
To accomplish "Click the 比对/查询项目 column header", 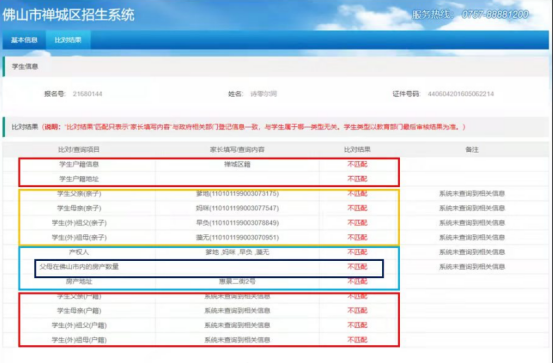I will [x=79, y=150].
